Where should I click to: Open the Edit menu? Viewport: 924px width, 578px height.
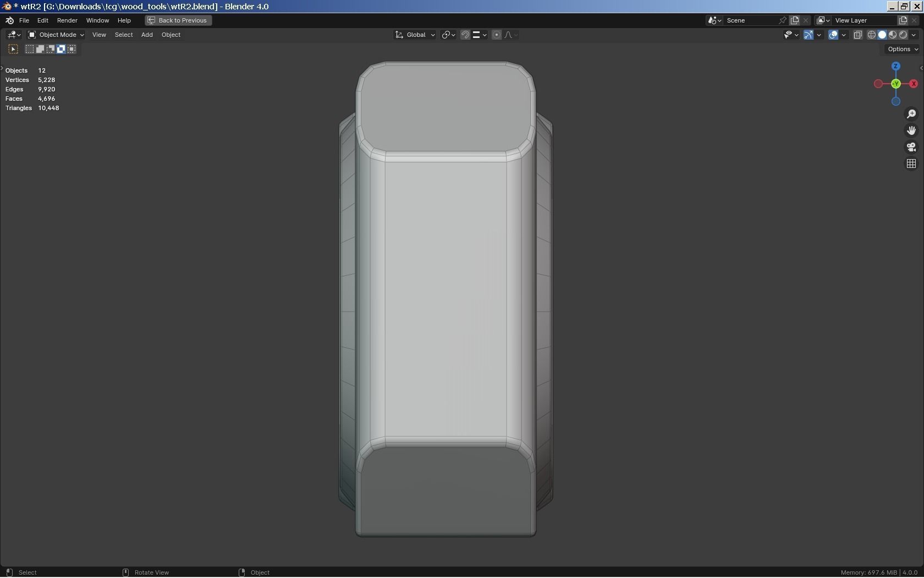(x=42, y=20)
